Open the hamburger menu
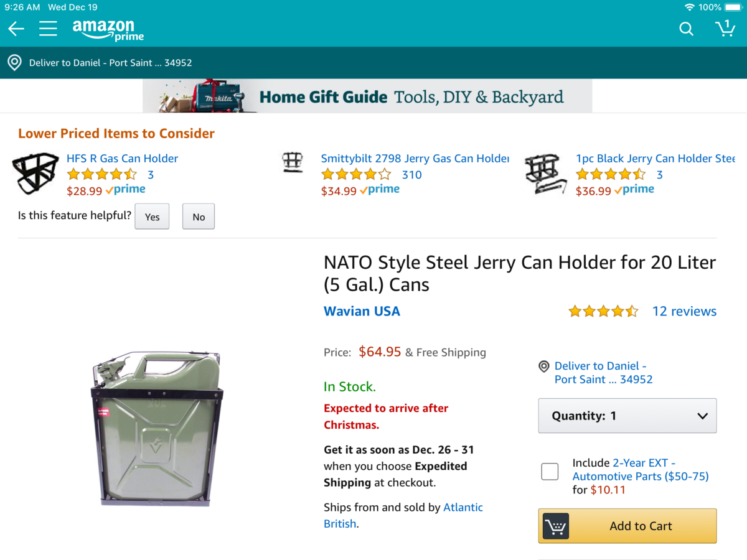 point(48,29)
